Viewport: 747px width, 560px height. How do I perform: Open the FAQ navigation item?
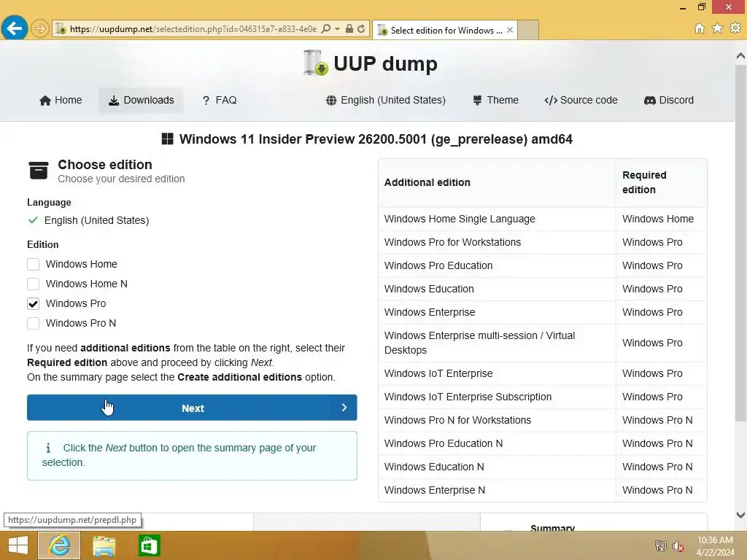tap(219, 100)
